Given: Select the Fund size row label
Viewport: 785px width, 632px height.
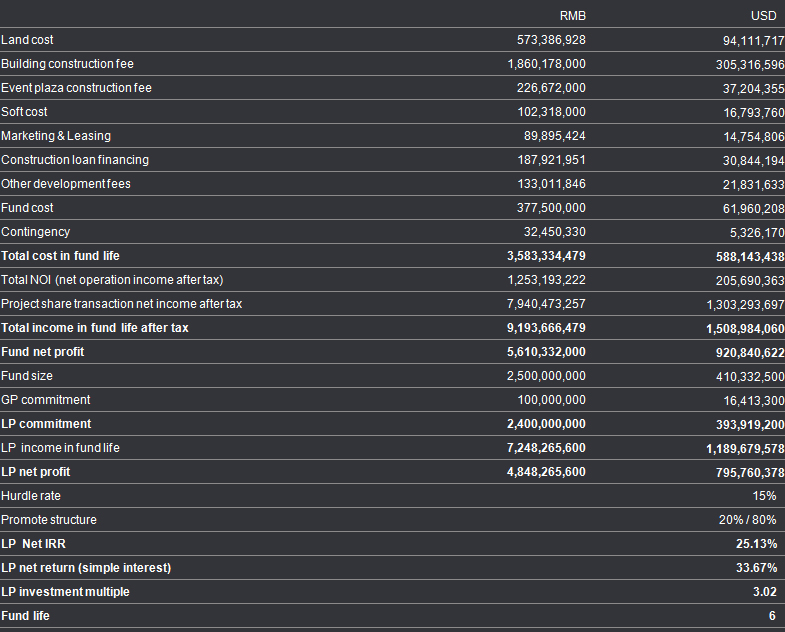Looking at the screenshot, I should click(x=27, y=376).
